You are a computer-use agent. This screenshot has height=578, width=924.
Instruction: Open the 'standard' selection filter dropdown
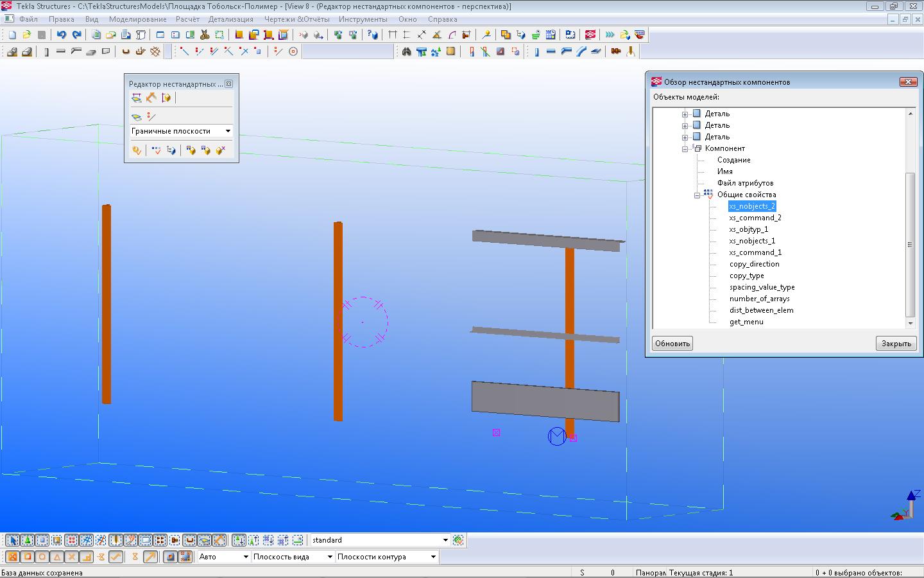[445, 540]
